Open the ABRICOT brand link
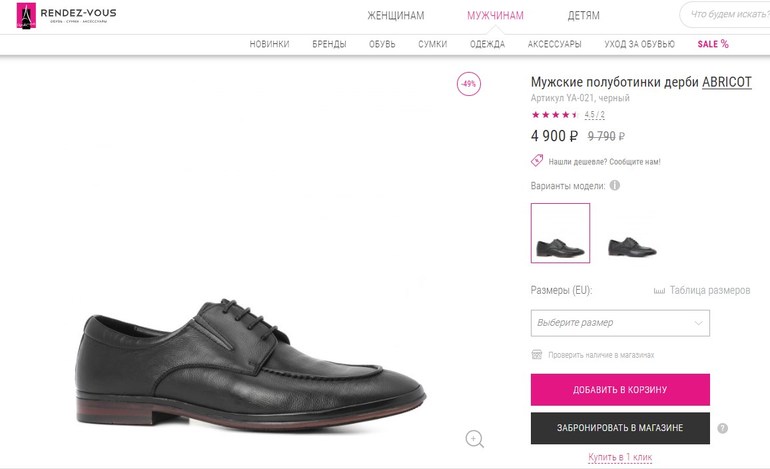Screen dimensions: 770x469 coord(726,82)
